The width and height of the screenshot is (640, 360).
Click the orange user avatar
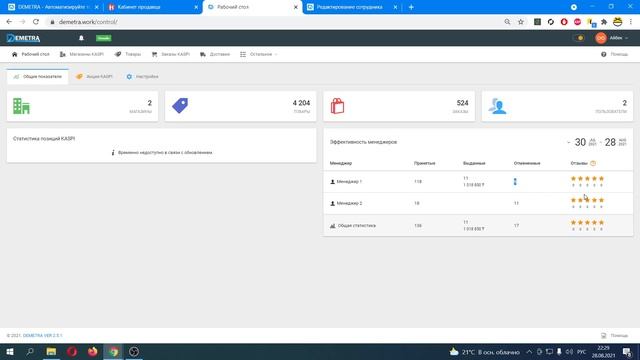[600, 38]
